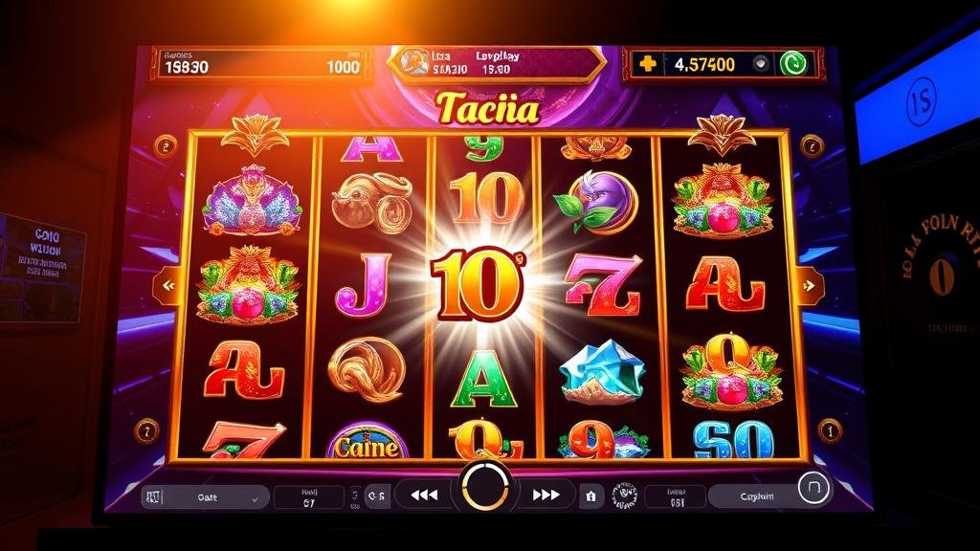Click the circular icon at bottom right corner
Viewport: 980px width, 551px height.
point(813,487)
